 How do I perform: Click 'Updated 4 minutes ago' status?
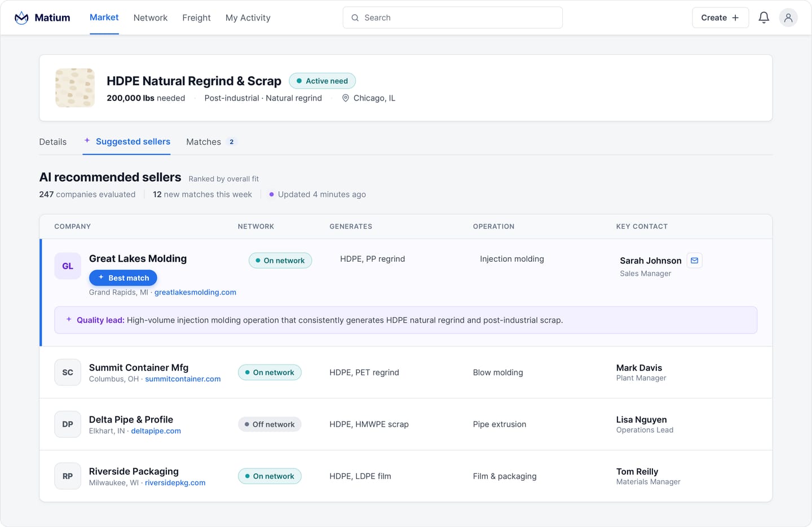[317, 195]
